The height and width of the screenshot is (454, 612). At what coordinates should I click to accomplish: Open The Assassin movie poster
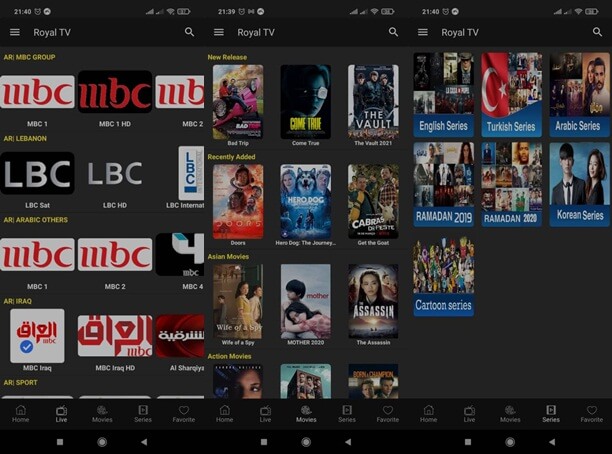pos(373,301)
